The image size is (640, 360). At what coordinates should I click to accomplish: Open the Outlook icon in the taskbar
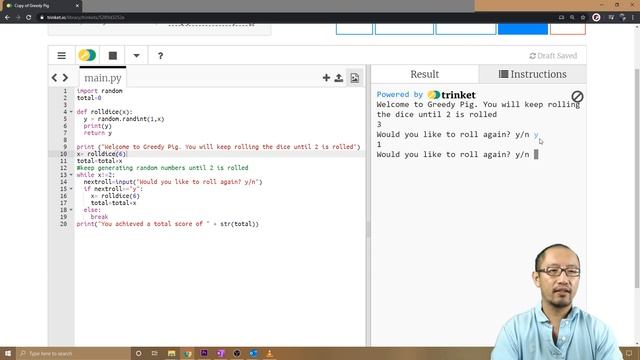[x=253, y=353]
